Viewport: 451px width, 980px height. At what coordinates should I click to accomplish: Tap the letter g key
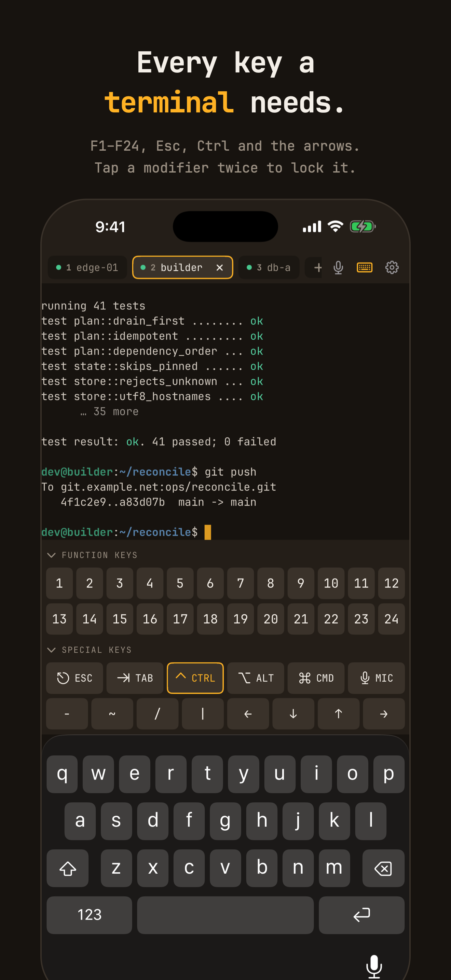click(225, 821)
